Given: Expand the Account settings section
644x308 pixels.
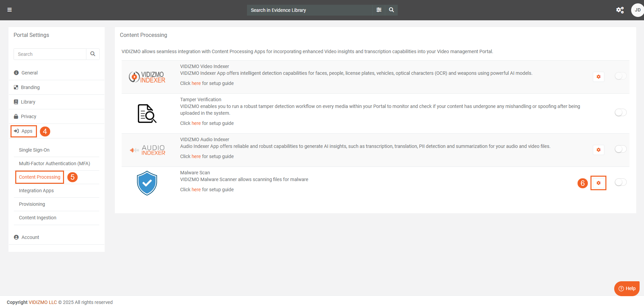Looking at the screenshot, I should (30, 237).
